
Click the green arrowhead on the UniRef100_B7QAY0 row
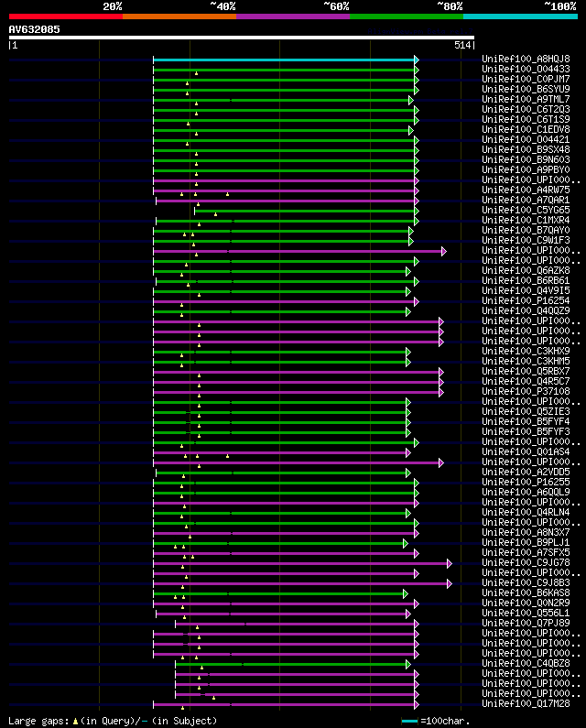[x=411, y=231]
